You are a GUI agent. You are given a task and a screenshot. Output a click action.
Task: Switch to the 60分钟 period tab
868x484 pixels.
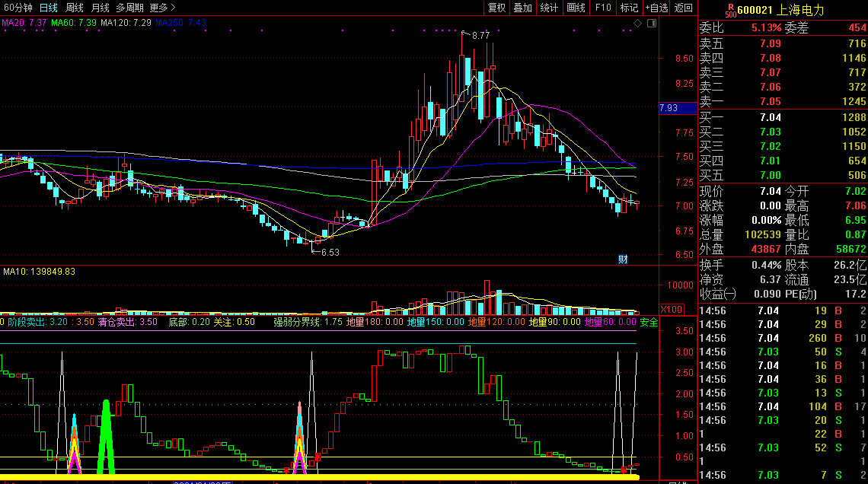18,8
